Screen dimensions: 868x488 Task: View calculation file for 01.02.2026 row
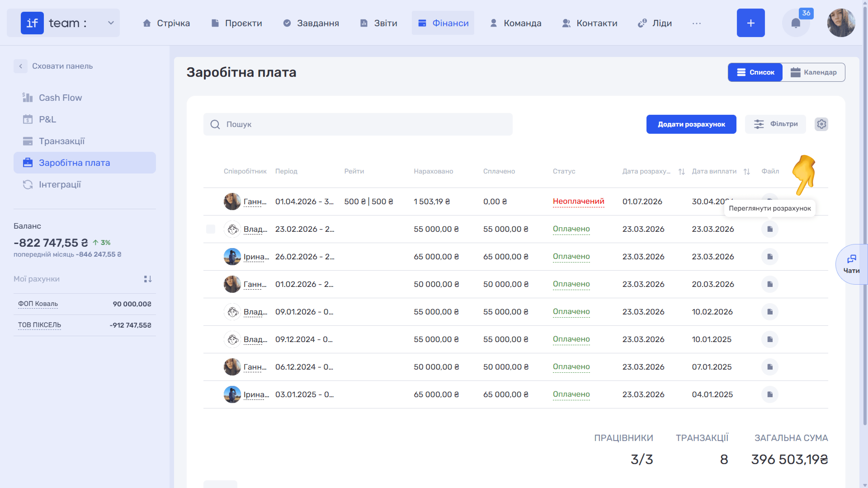point(770,284)
